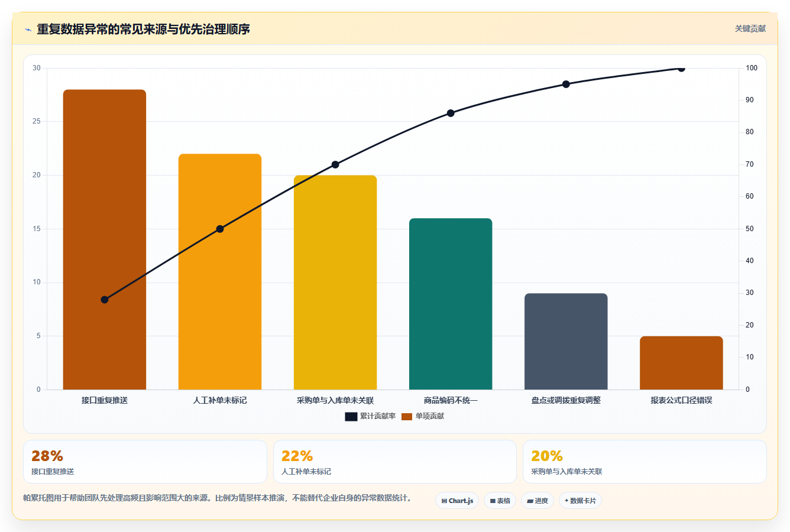790x532 pixels.
Task: Click the axis label 人工补单未标记
Action: pos(220,400)
